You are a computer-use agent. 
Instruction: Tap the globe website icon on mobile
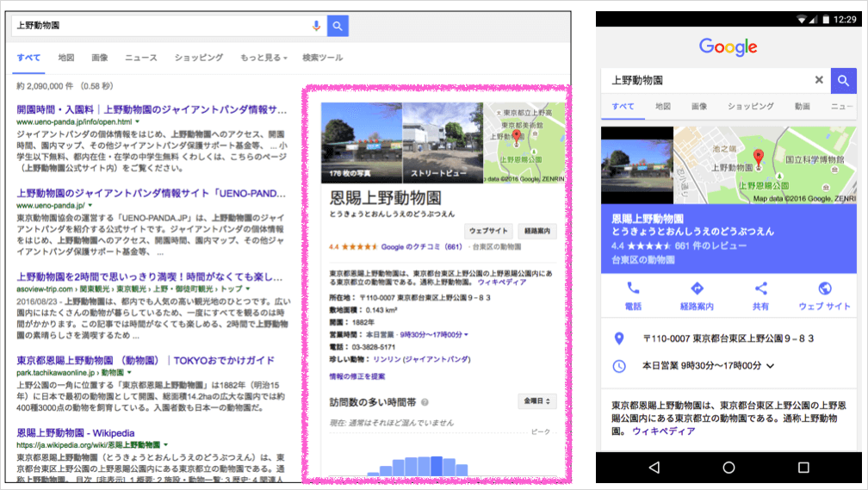pyautogui.click(x=824, y=288)
